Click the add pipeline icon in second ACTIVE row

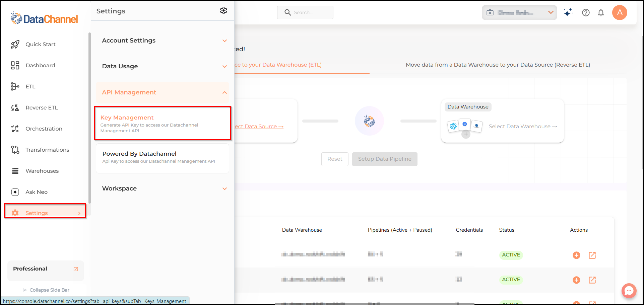click(x=576, y=280)
